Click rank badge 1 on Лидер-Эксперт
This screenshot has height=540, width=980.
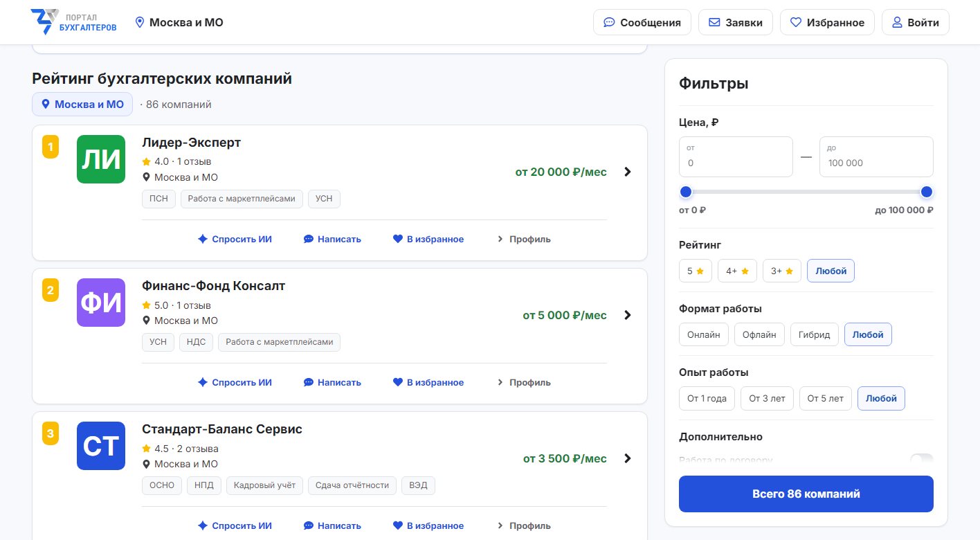pos(51,147)
